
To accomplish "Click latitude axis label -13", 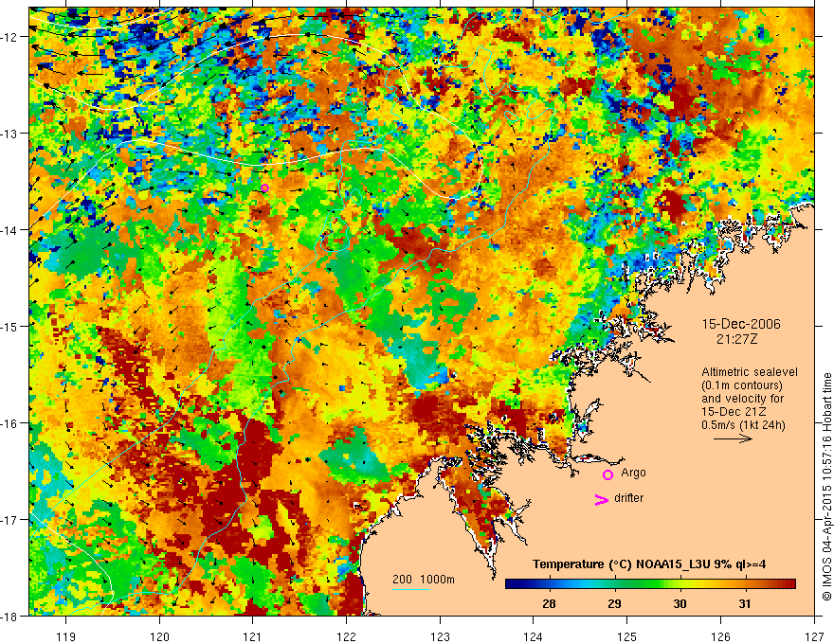I will (10, 134).
